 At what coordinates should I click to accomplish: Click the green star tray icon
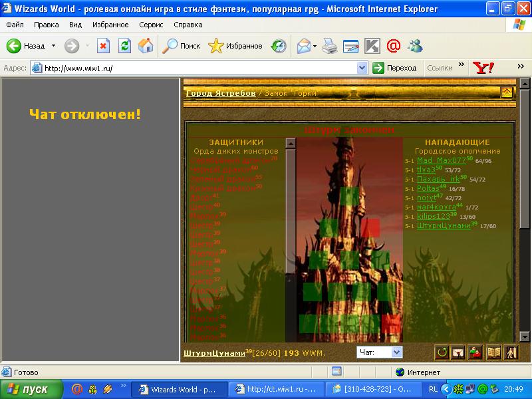[x=459, y=389]
